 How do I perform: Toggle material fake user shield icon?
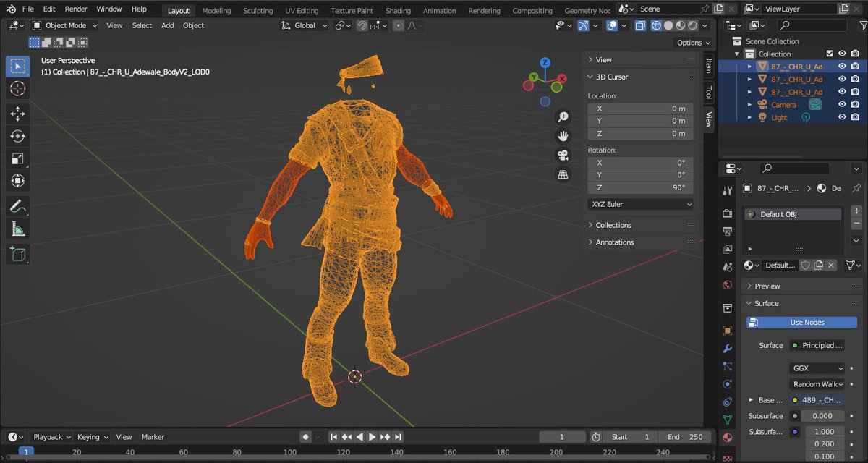click(x=805, y=266)
